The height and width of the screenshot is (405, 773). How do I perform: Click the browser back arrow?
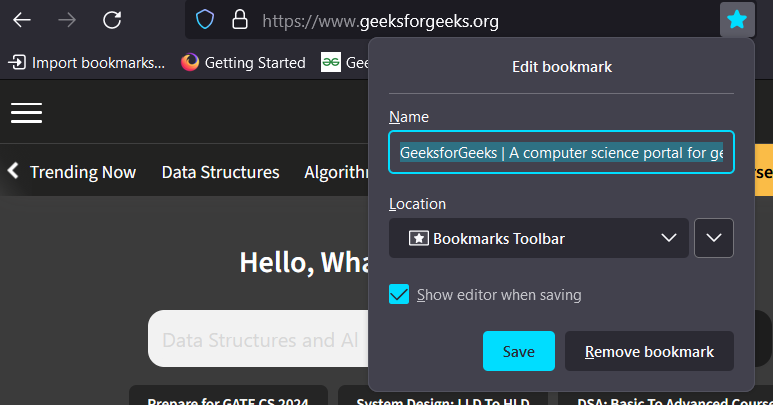pos(21,20)
